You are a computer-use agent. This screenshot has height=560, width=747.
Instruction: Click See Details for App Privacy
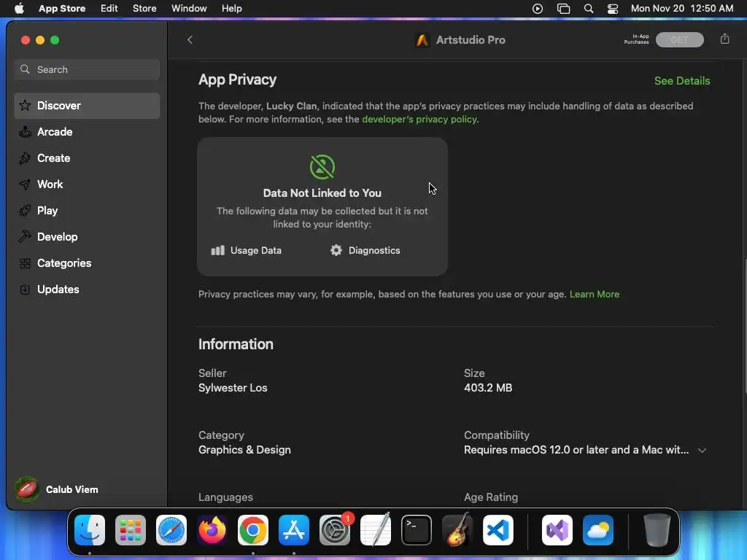(682, 81)
